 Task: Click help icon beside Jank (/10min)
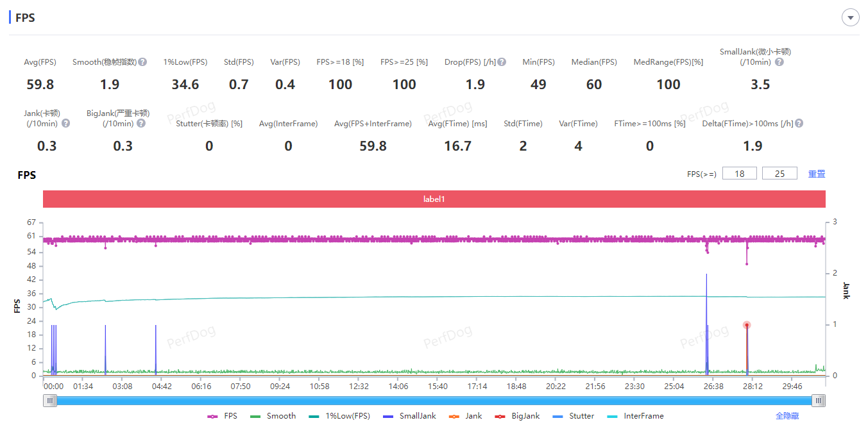(x=65, y=124)
